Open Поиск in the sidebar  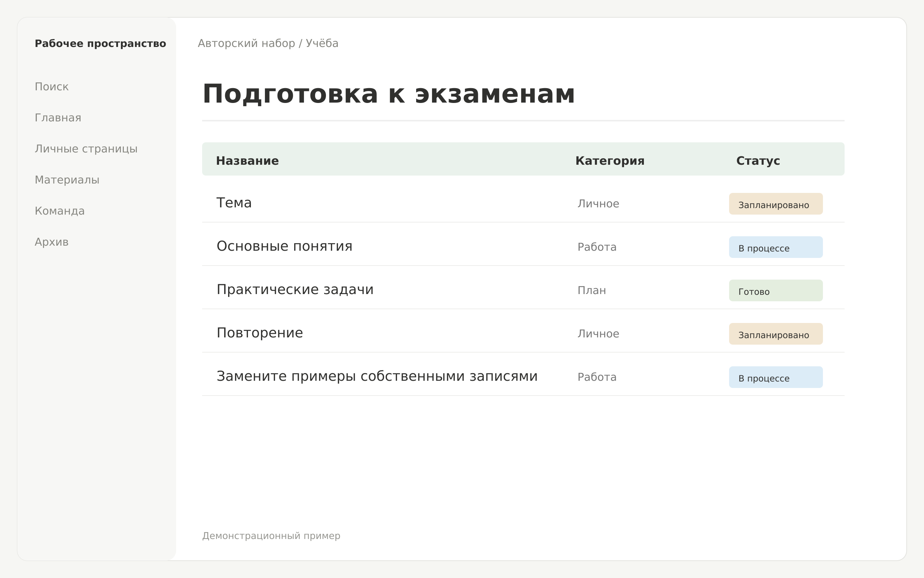click(52, 87)
